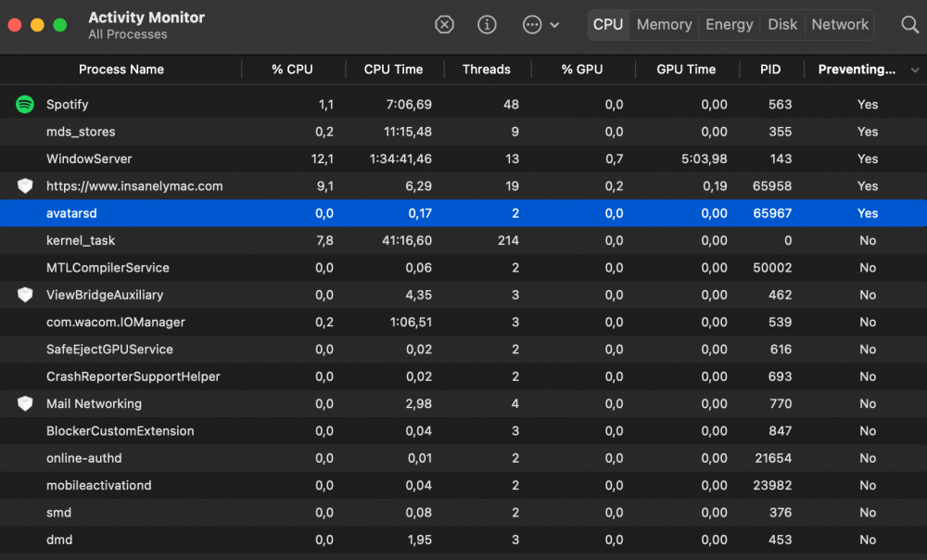Sort by PID column header
Screen dimensions: 927x560
(x=770, y=70)
